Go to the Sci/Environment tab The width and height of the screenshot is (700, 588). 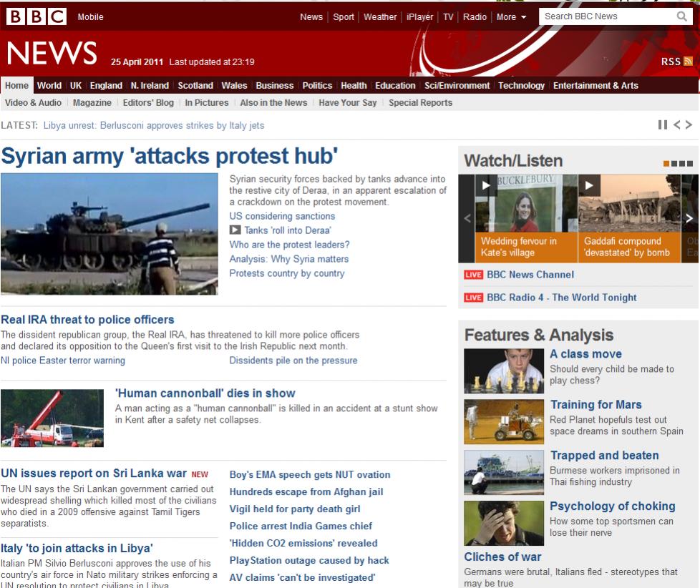pyautogui.click(x=457, y=85)
